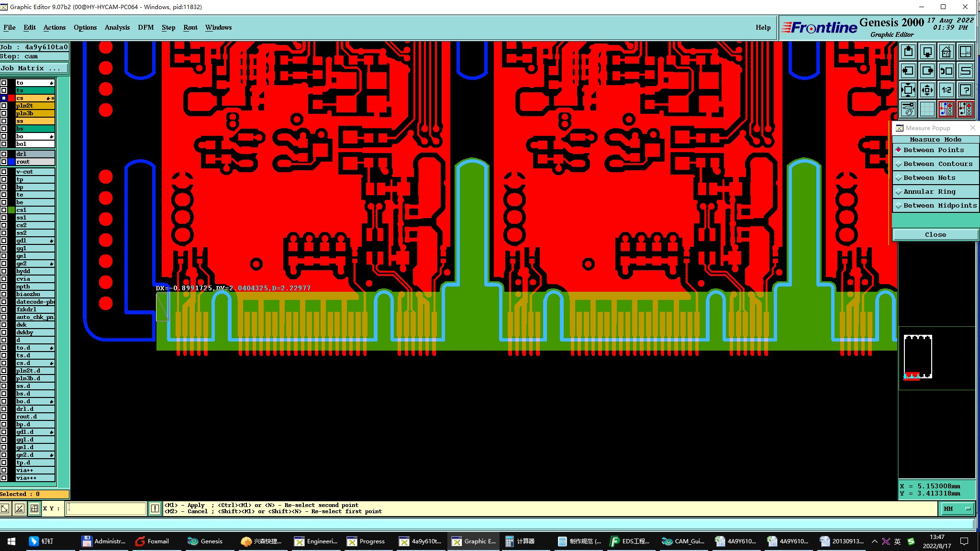Open the Edit menu
The width and height of the screenshot is (980, 551).
click(30, 28)
